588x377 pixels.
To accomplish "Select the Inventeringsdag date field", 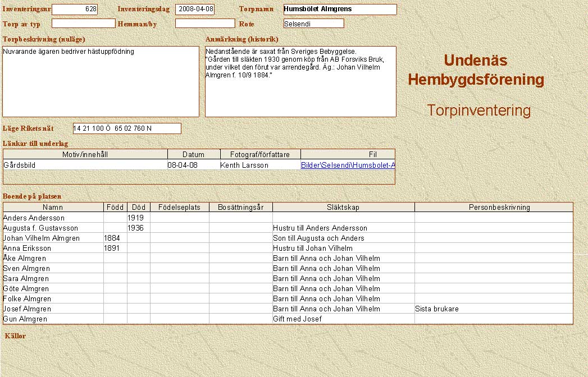I will 194,10.
